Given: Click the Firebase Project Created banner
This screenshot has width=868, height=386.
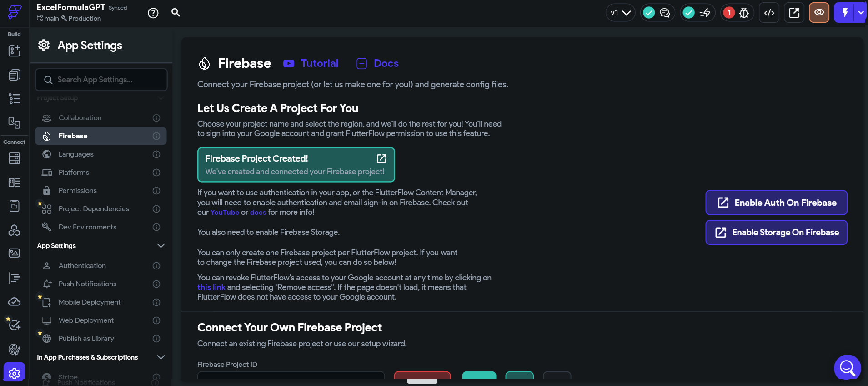Looking at the screenshot, I should tap(296, 165).
